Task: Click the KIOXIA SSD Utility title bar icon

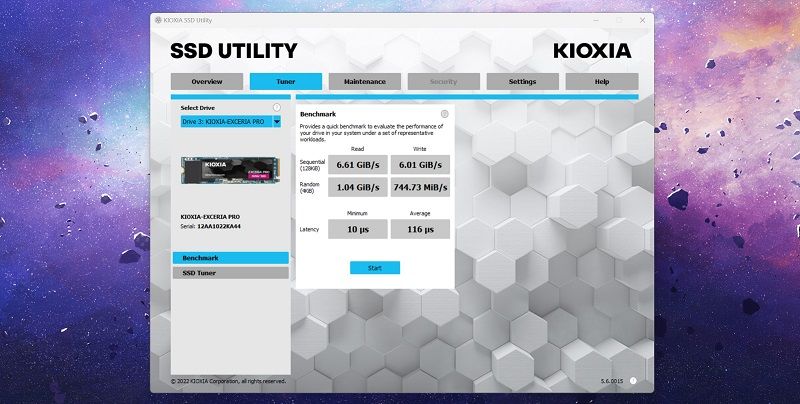Action: (x=158, y=20)
